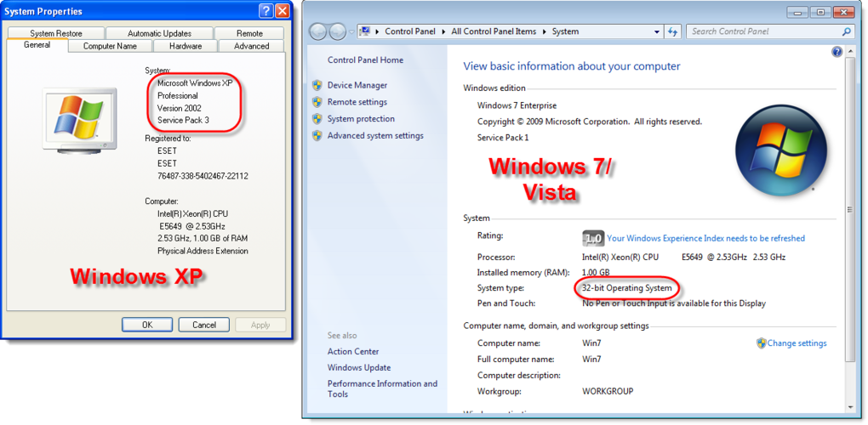This screenshot has height=425, width=868.
Task: Open the Advanced system settings link
Action: pos(375,135)
